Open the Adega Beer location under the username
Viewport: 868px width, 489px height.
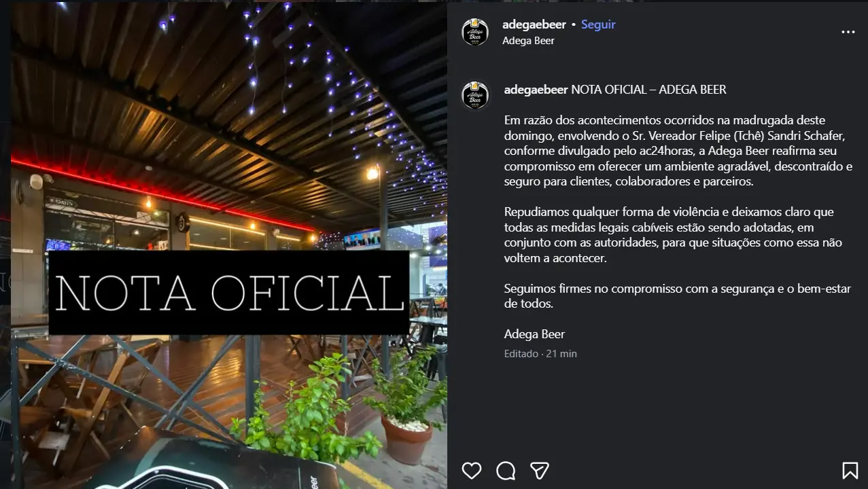click(528, 41)
